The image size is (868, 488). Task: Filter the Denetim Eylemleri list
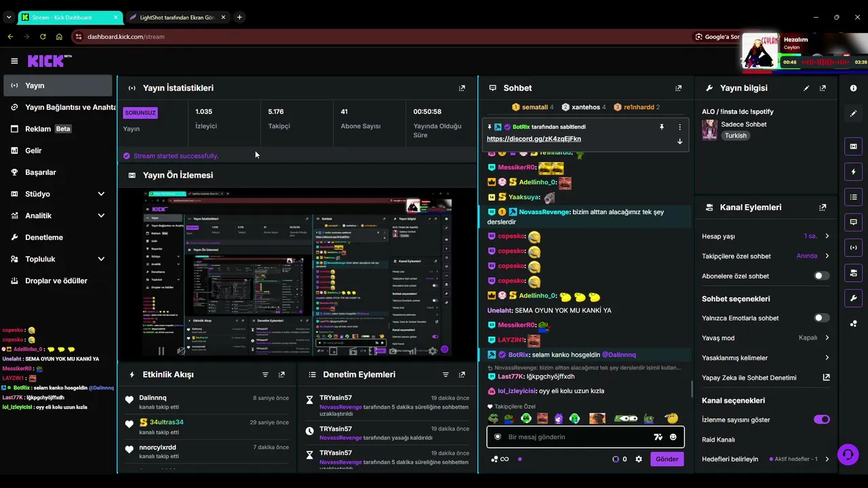point(446,375)
